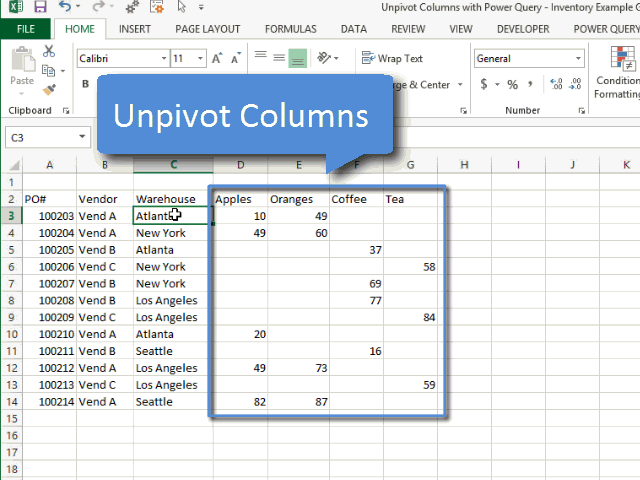The height and width of the screenshot is (480, 640).
Task: Click the Increase Decimal icon
Action: [x=556, y=85]
